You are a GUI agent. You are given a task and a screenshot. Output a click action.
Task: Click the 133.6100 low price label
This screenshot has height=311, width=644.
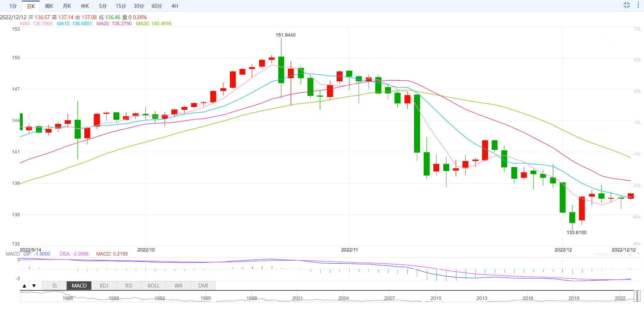pyautogui.click(x=576, y=232)
